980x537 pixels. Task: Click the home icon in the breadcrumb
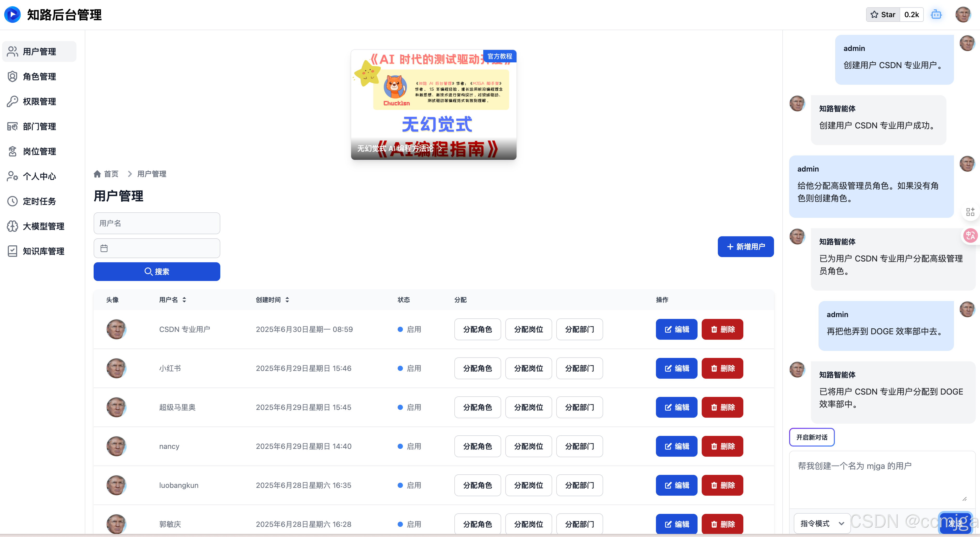97,174
